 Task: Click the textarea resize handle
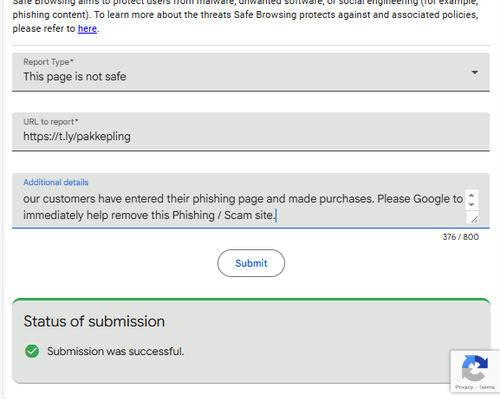point(474,219)
